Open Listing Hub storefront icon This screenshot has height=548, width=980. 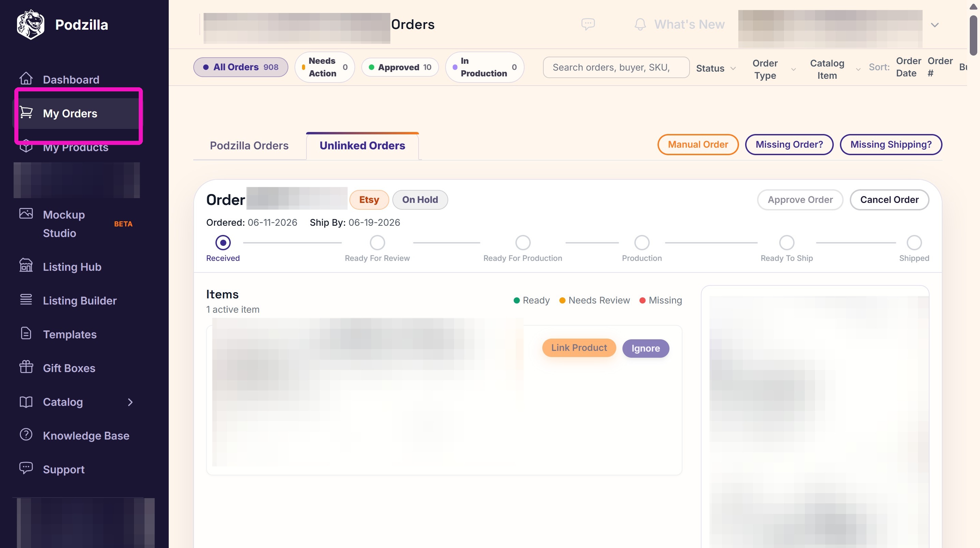click(26, 265)
